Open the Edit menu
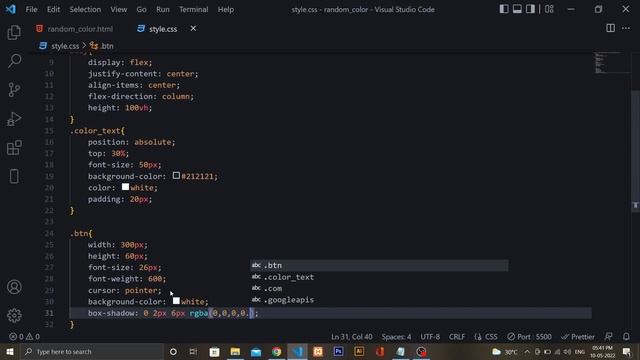Screen dimensions: 640x360 pos(53,9)
